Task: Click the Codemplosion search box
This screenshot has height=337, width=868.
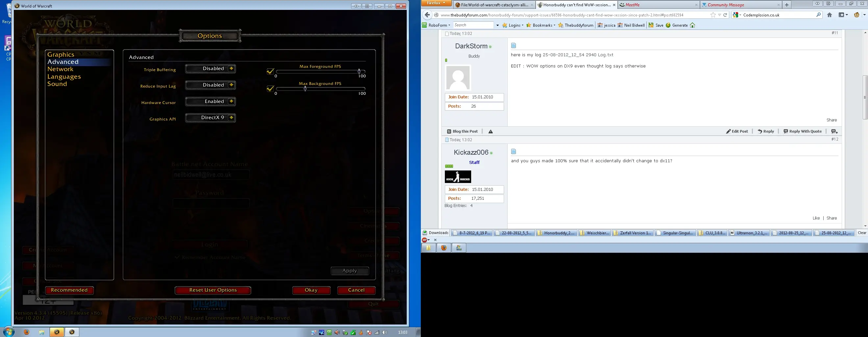Action: pos(777,15)
